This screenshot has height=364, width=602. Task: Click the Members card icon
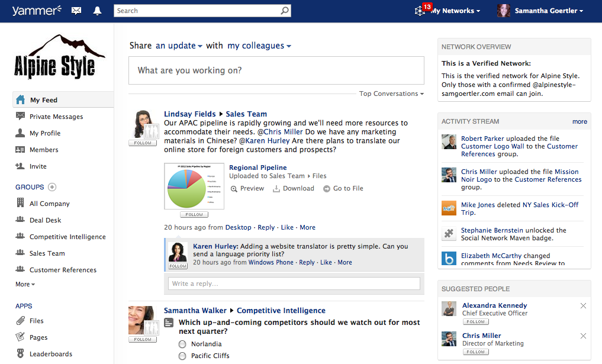coord(20,149)
